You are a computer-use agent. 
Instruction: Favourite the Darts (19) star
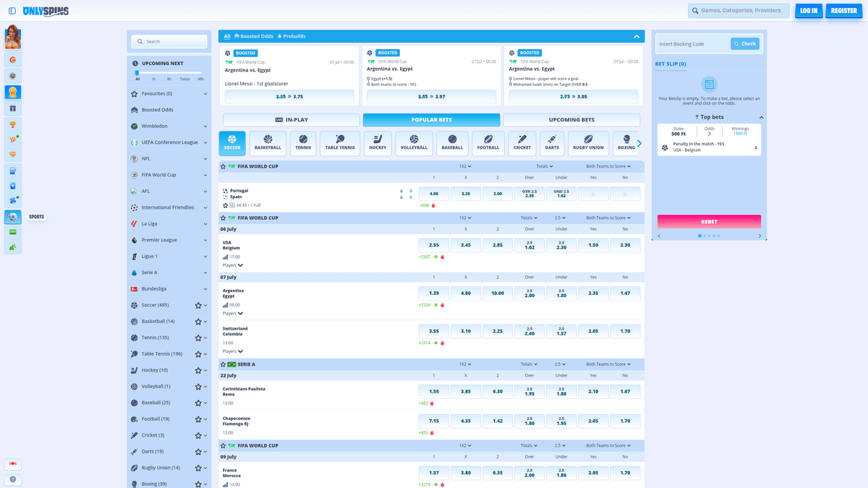click(x=198, y=451)
